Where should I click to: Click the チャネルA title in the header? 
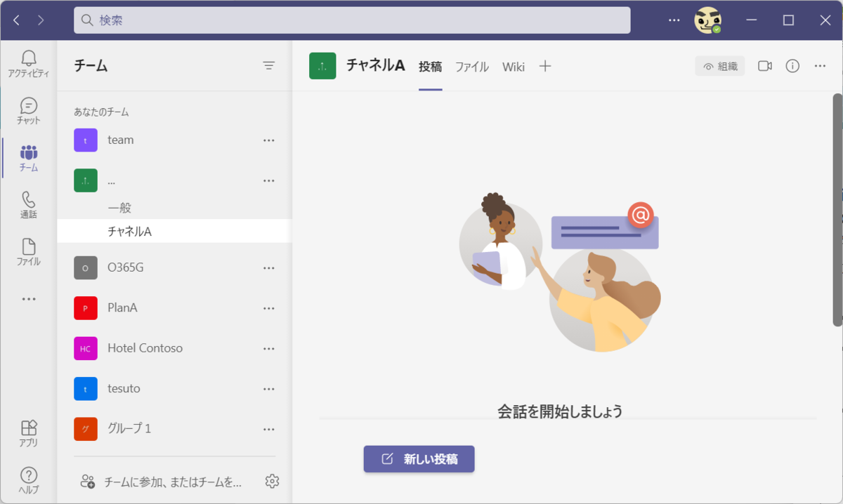coord(376,65)
